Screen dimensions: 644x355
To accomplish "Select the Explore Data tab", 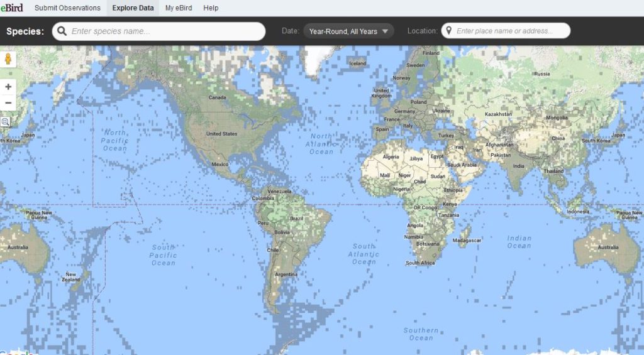I will [133, 8].
